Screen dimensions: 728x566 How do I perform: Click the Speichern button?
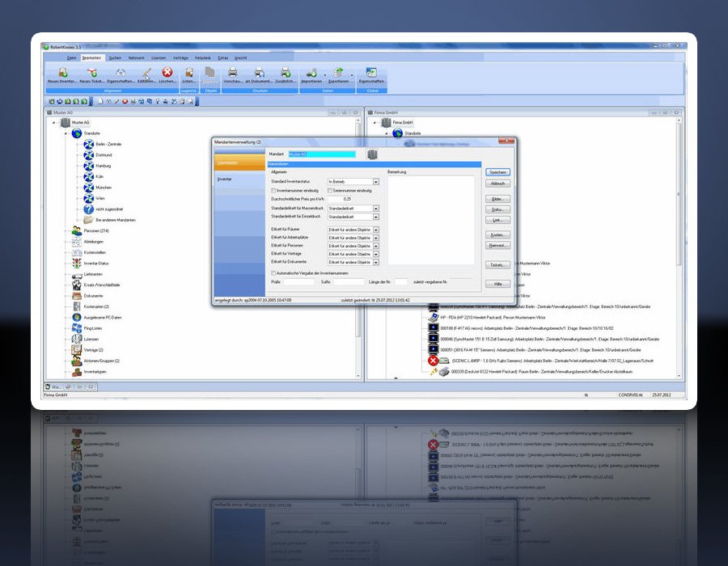[x=497, y=172]
